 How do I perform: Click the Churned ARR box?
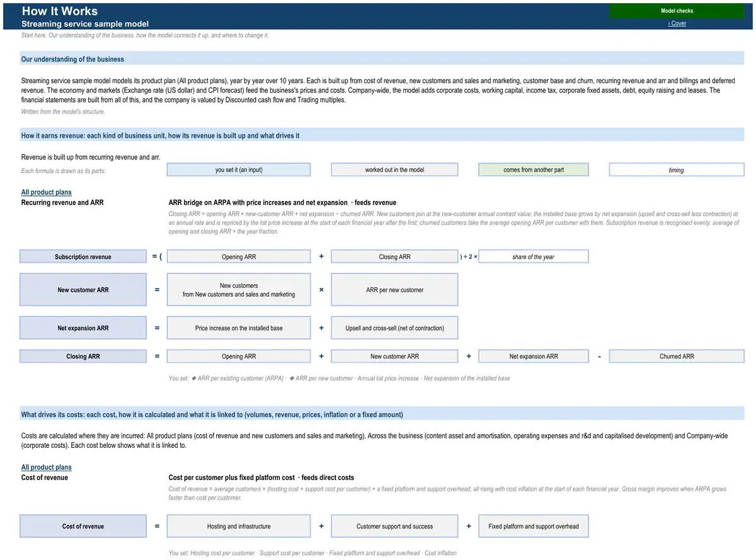click(677, 357)
